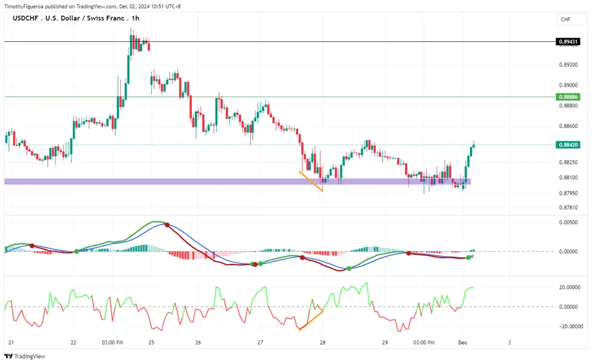Click the green MACD crossover dot at the lowest trough

point(349,269)
